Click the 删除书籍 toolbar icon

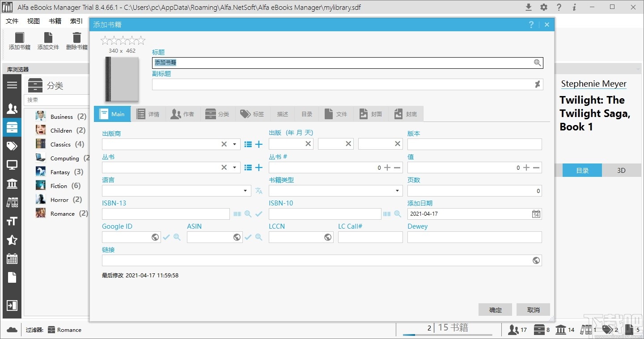pos(76,41)
